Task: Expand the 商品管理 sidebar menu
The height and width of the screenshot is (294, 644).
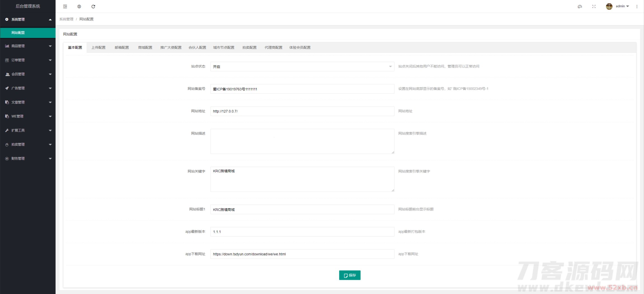Action: 28,46
